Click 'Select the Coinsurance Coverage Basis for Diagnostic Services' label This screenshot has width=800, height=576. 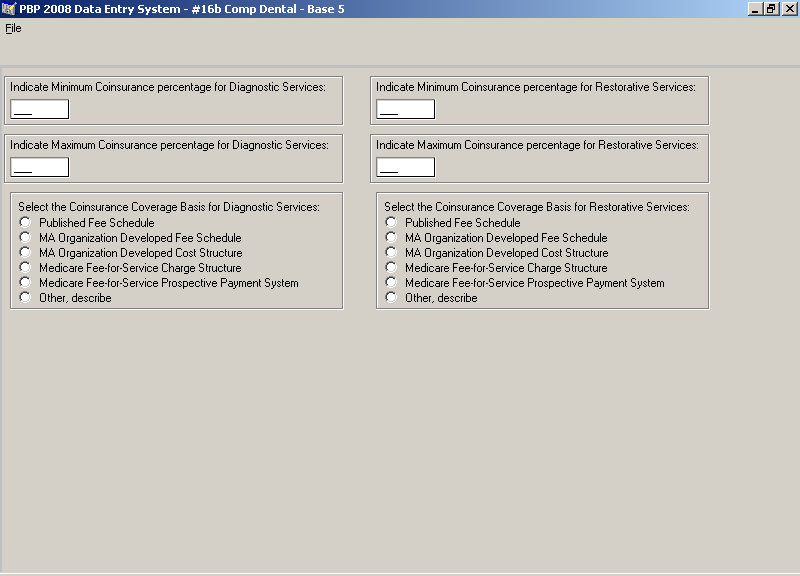pos(169,207)
